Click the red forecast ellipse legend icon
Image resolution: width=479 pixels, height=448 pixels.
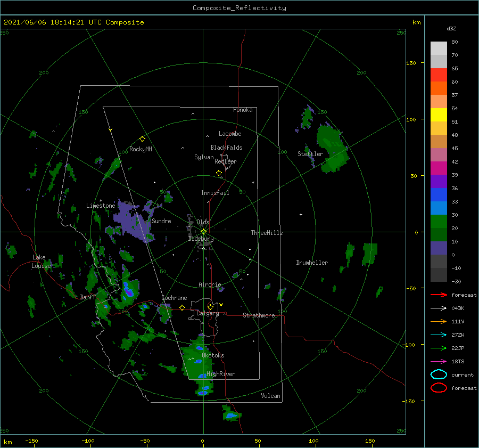click(x=439, y=388)
